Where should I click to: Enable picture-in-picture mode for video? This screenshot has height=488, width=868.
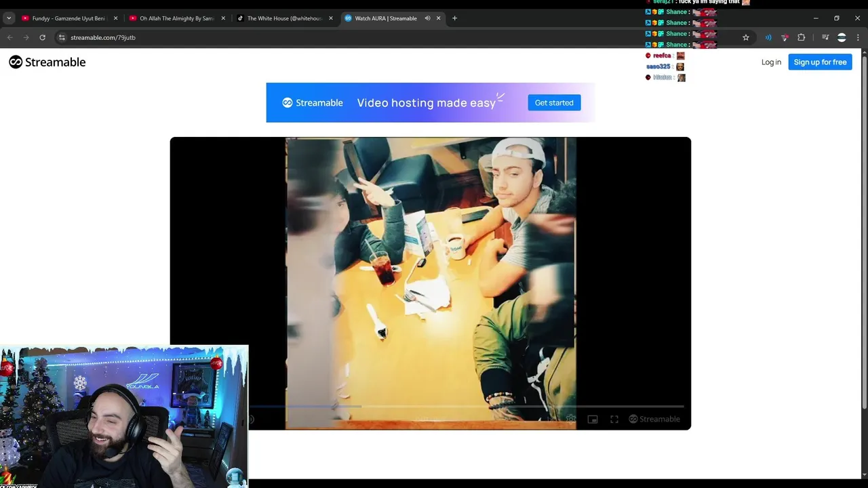593,419
